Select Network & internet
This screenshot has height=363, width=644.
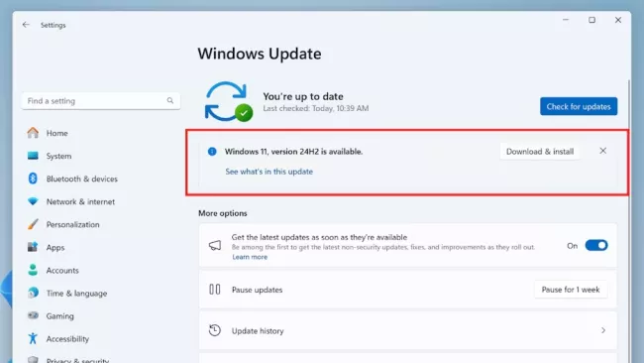point(80,202)
